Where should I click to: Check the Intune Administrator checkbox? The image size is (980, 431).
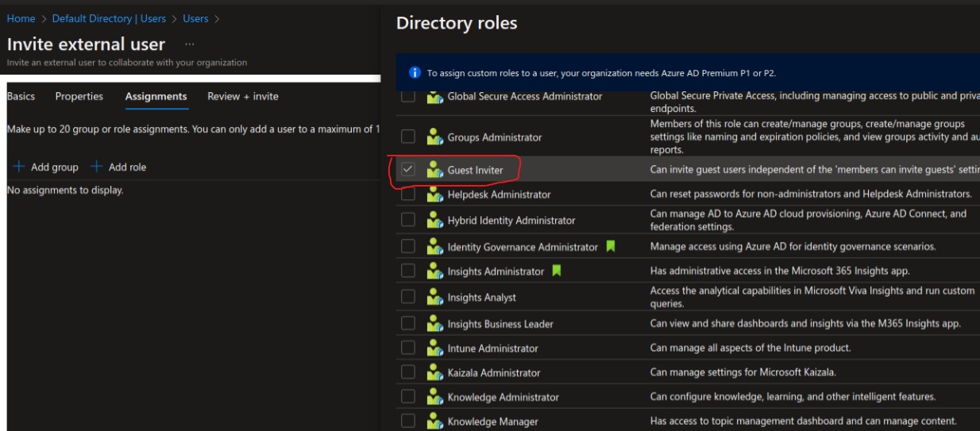(408, 348)
